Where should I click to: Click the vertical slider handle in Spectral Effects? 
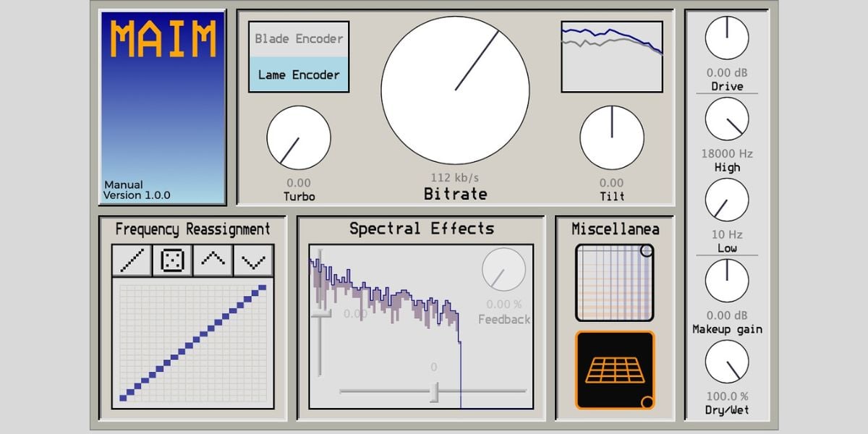(320, 313)
